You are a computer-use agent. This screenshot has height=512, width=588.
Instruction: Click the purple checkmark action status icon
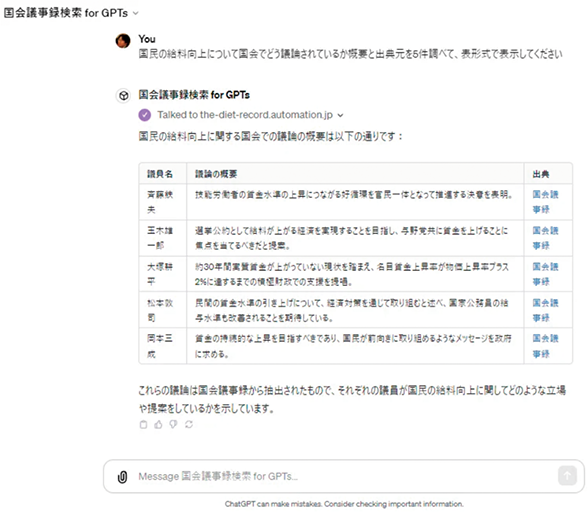[x=145, y=115]
